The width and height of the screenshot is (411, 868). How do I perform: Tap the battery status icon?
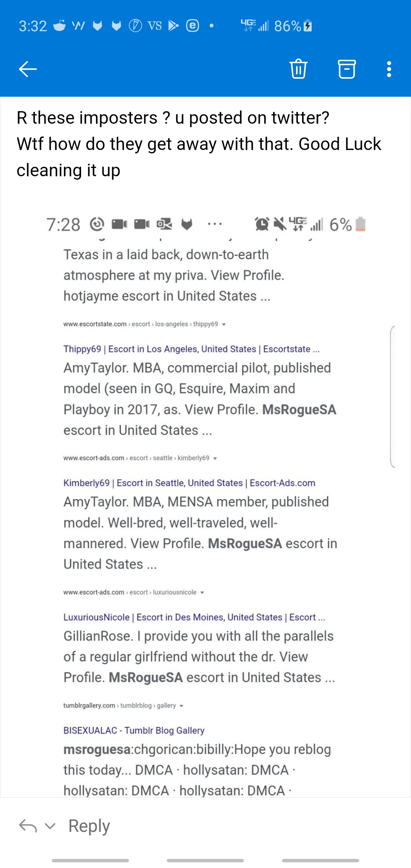(x=308, y=26)
